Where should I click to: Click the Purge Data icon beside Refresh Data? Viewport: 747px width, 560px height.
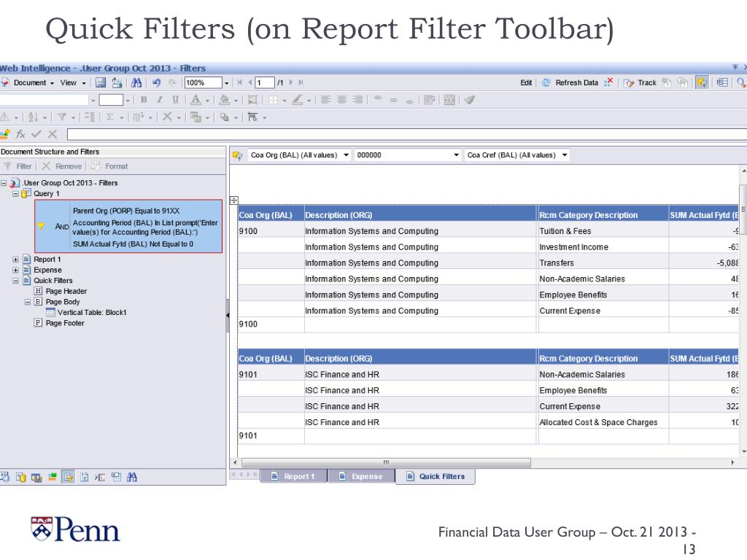point(608,83)
